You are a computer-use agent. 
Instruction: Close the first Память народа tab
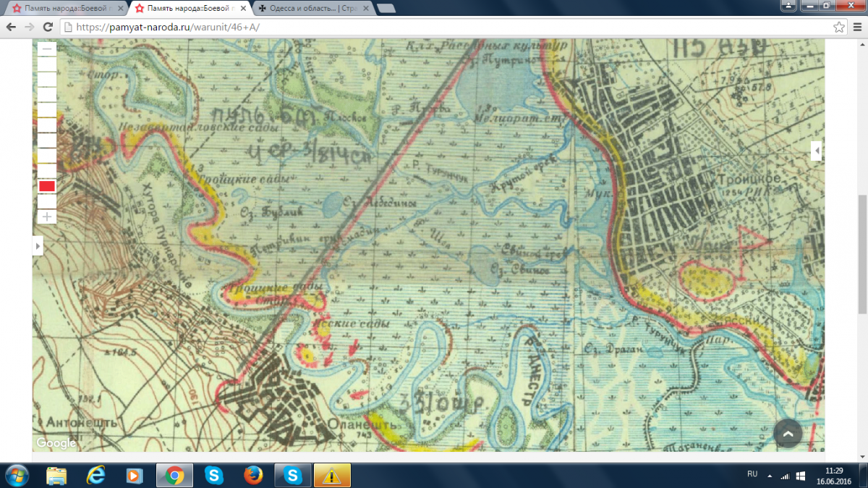pyautogui.click(x=119, y=9)
